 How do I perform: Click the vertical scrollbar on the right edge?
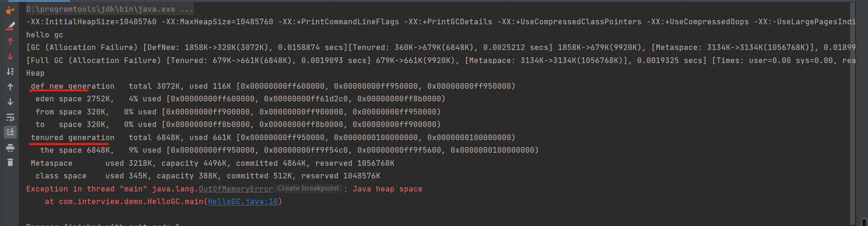[853, 112]
